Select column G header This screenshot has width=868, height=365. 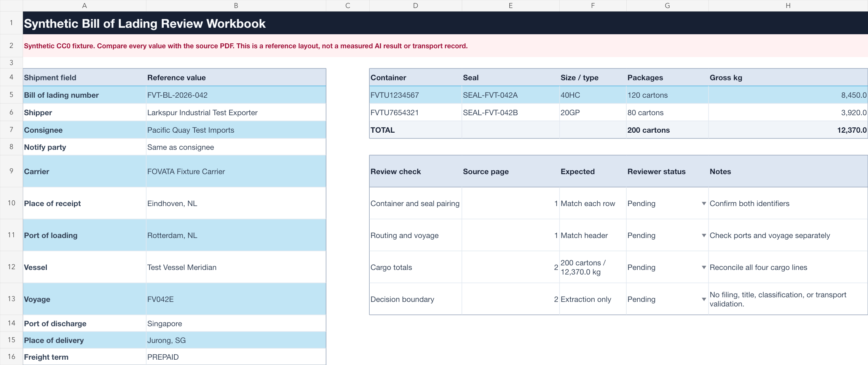pyautogui.click(x=667, y=5)
